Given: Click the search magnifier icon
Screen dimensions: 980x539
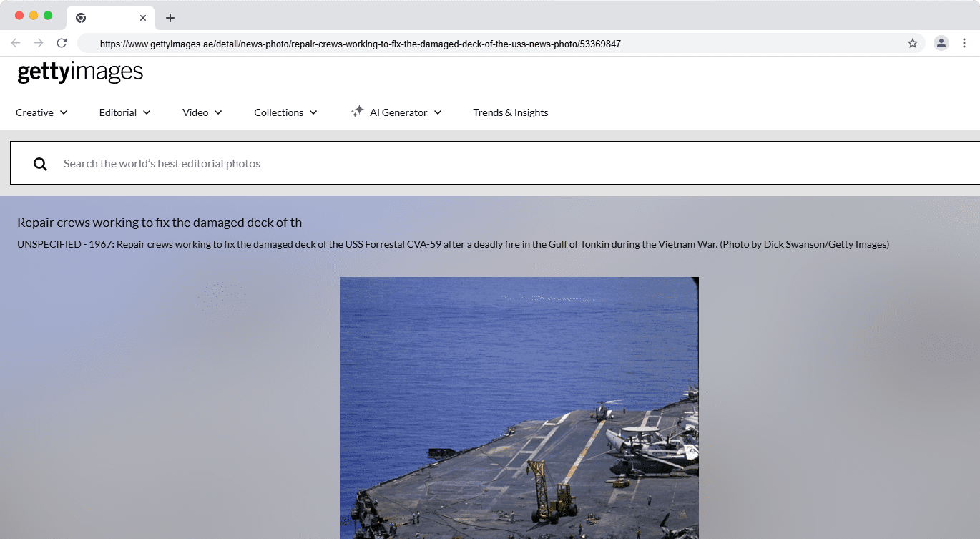Looking at the screenshot, I should point(40,164).
